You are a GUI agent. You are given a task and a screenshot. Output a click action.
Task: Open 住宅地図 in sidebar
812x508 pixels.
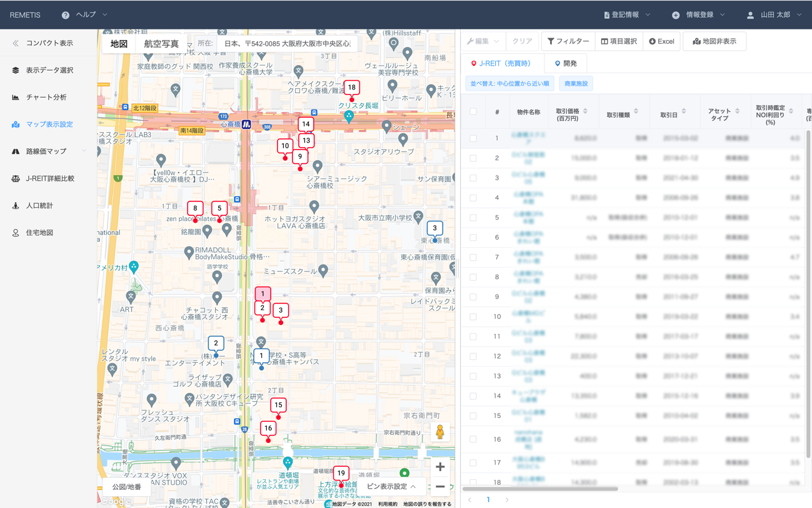(33, 233)
